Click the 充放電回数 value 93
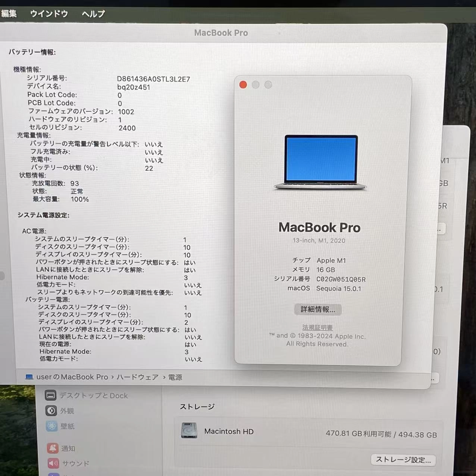The width and height of the screenshot is (476, 476). click(x=75, y=184)
